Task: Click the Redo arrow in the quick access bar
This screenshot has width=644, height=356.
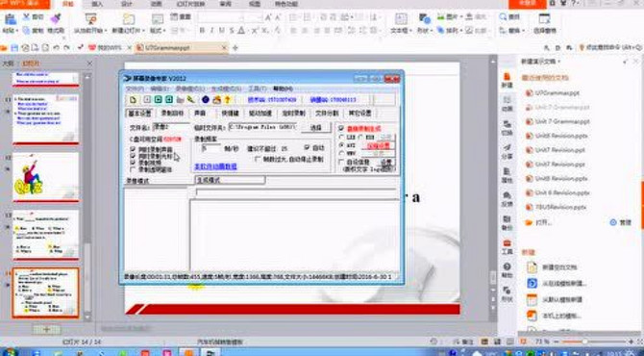Action: (x=67, y=48)
